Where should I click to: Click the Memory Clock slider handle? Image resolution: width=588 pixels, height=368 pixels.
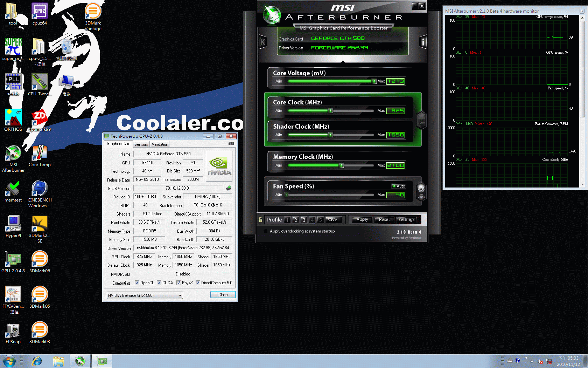[342, 165]
